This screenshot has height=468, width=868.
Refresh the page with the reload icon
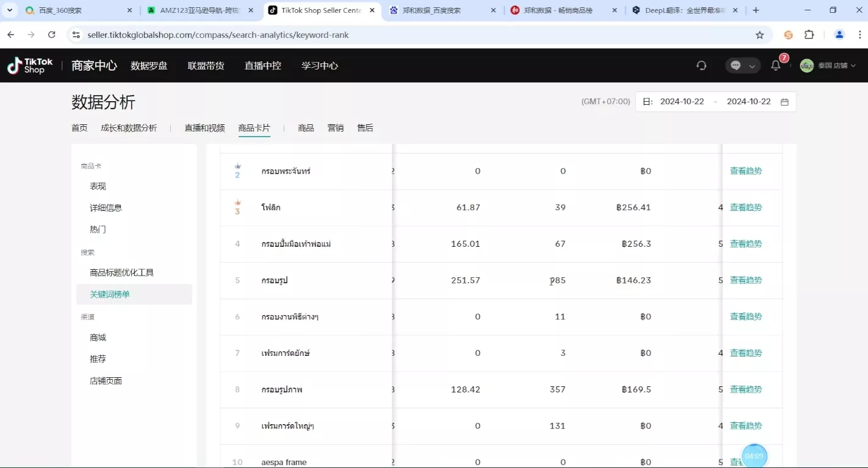point(51,35)
